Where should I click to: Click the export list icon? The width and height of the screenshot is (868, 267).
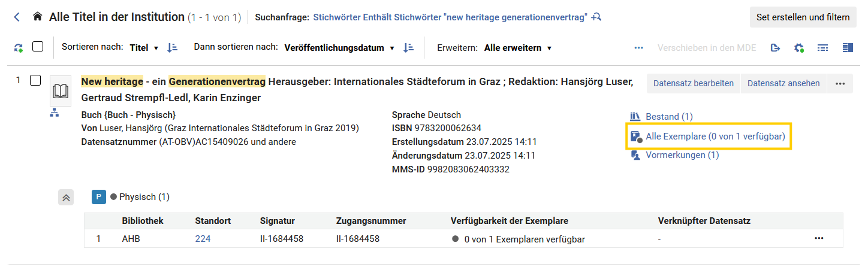(775, 48)
